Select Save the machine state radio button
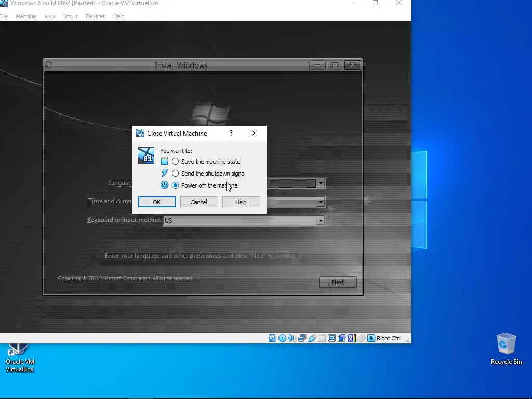 pos(176,162)
